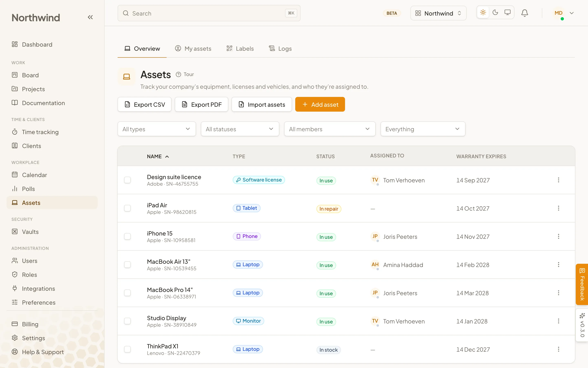Click the Integrations plug icon
588x368 pixels.
(14, 288)
